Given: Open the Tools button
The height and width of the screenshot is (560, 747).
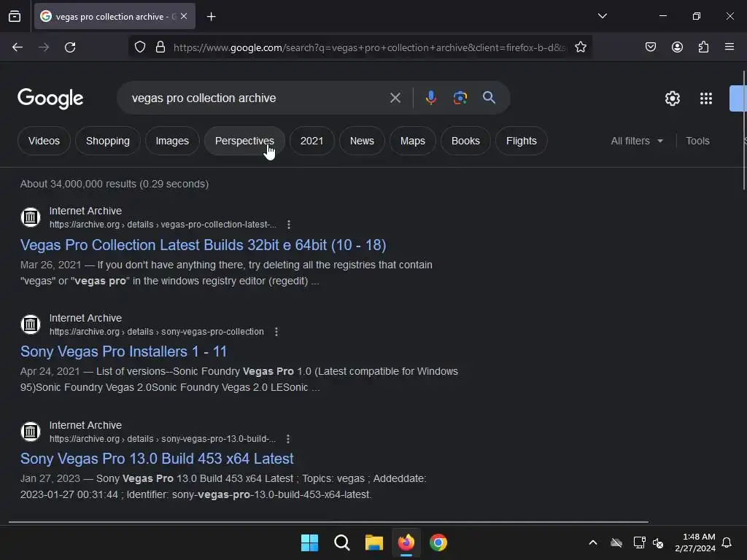Looking at the screenshot, I should point(697,141).
